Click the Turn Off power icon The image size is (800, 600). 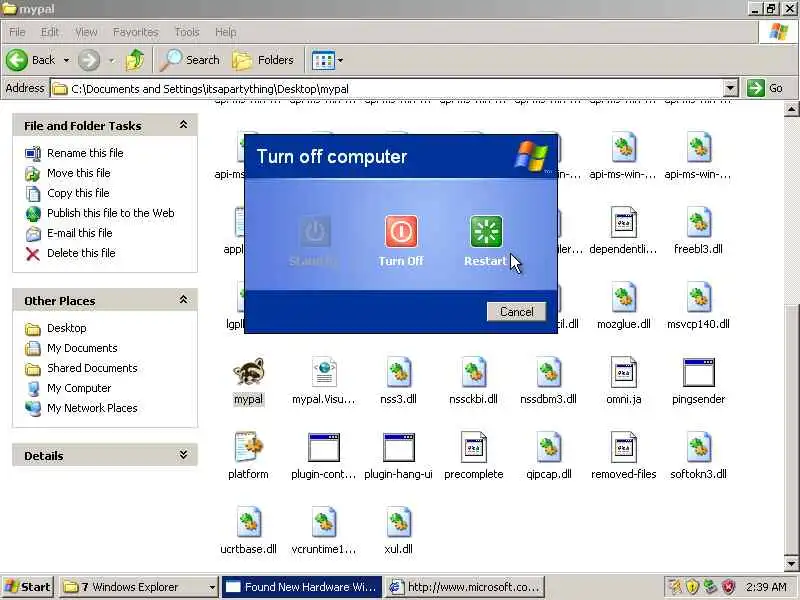[401, 231]
